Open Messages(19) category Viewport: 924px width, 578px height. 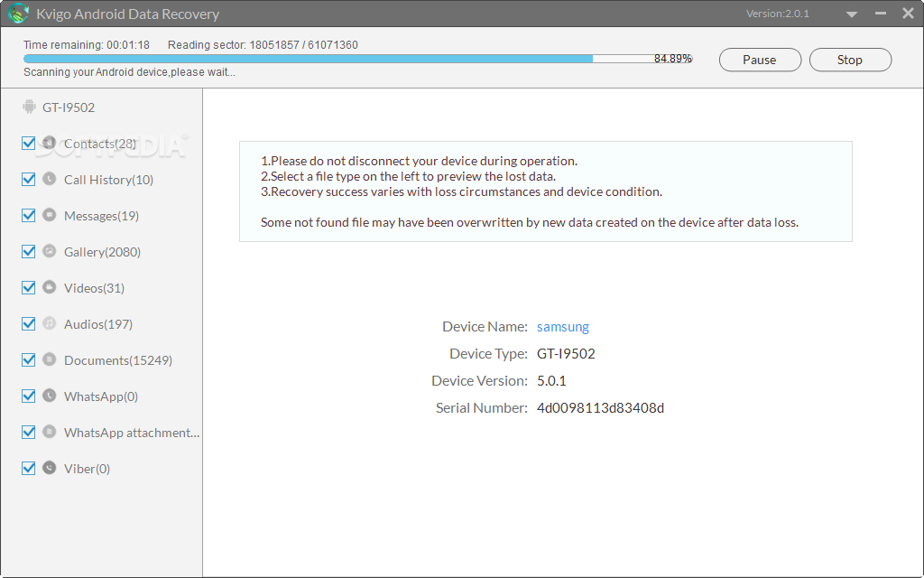[x=101, y=216]
